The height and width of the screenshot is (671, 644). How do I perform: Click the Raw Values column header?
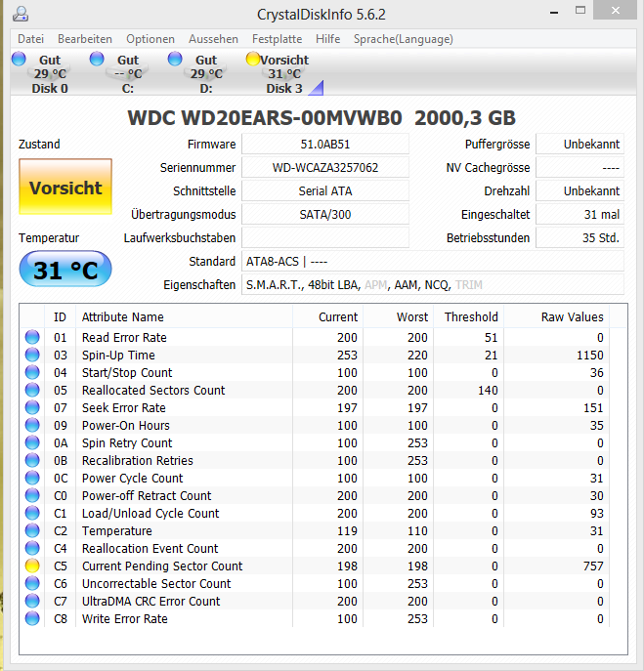point(557,316)
